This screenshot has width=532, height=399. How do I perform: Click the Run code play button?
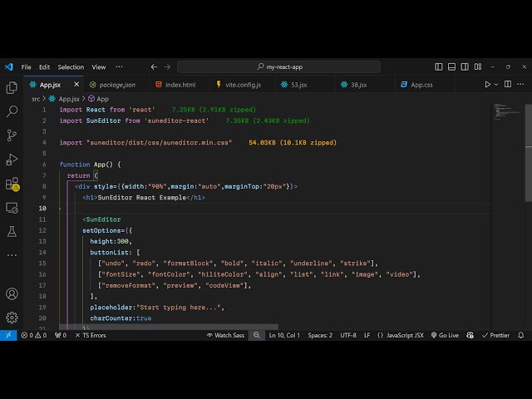tap(488, 85)
